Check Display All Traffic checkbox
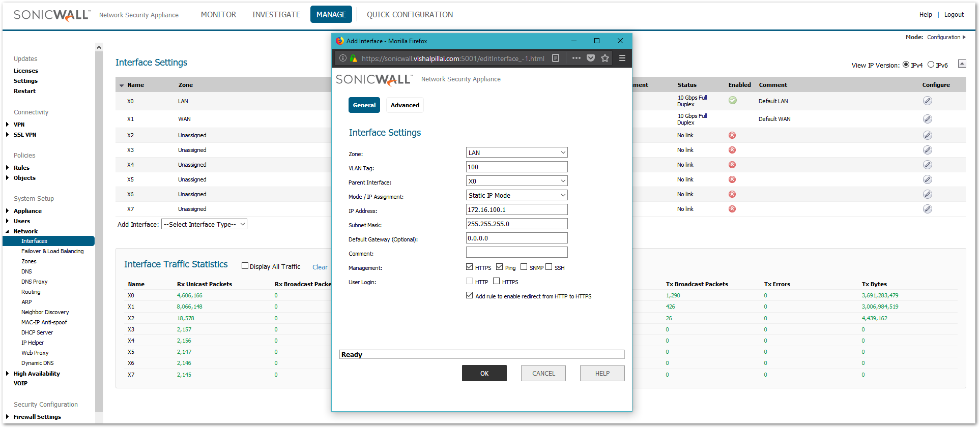980x428 pixels. click(245, 265)
